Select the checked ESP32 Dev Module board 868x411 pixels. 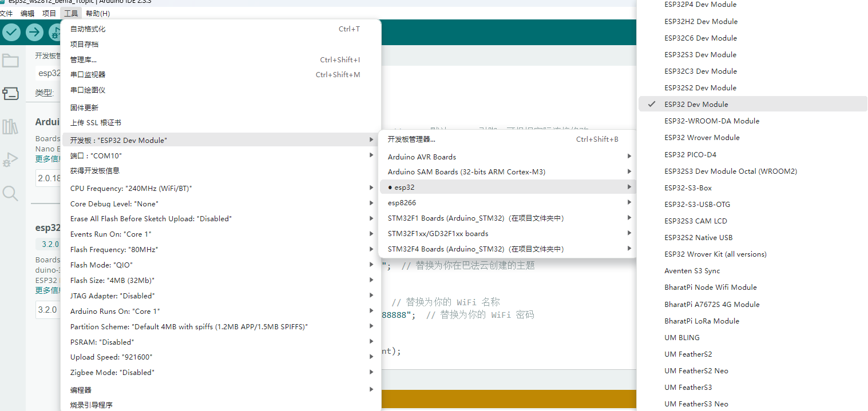point(752,104)
